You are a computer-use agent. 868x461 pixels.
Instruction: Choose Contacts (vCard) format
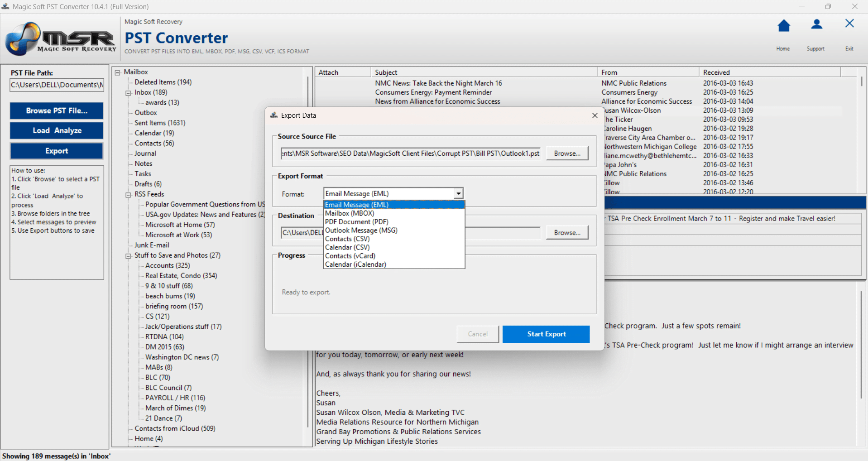[x=394, y=256]
